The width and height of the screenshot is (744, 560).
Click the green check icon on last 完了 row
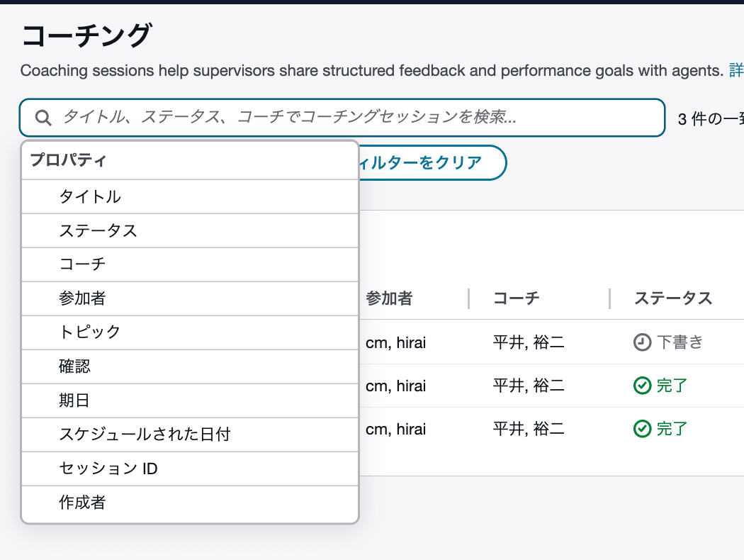pos(641,428)
